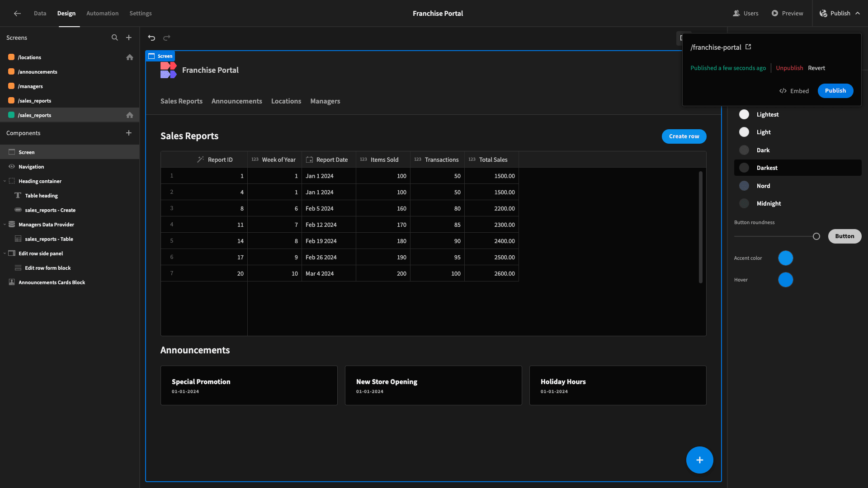Image resolution: width=868 pixels, height=488 pixels.
Task: Click the Embed button
Action: pyautogui.click(x=794, y=91)
